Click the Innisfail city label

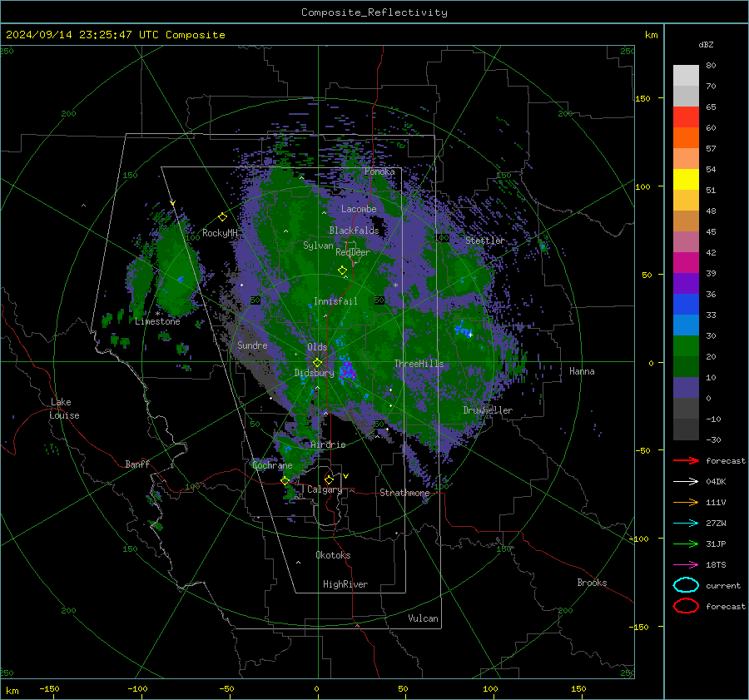coord(335,301)
